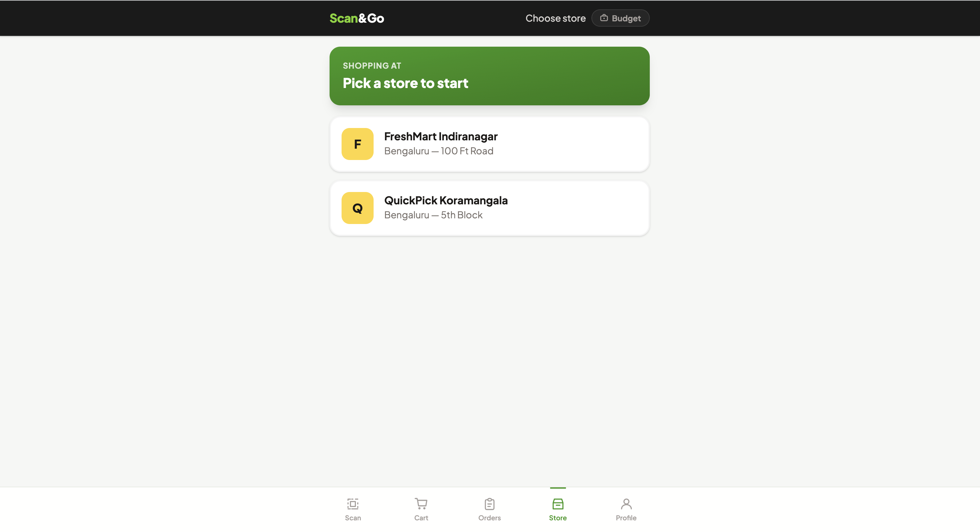Click the bag icon in Budget button
The height and width of the screenshot is (532, 980).
pyautogui.click(x=604, y=18)
